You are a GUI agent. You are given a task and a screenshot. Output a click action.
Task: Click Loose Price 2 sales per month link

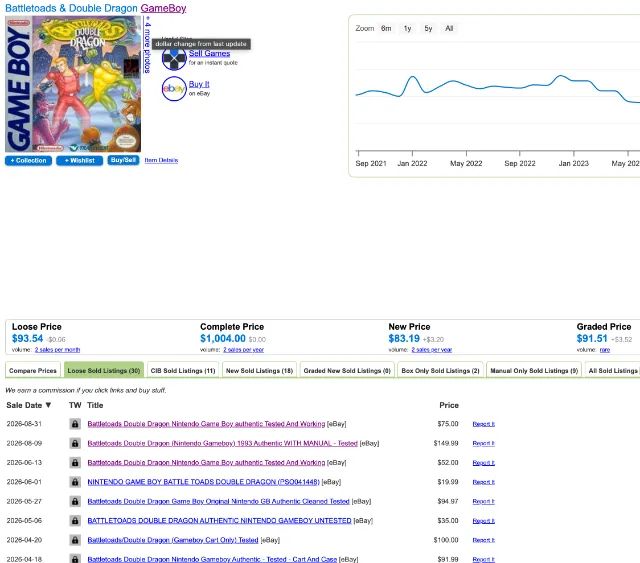[57, 349]
